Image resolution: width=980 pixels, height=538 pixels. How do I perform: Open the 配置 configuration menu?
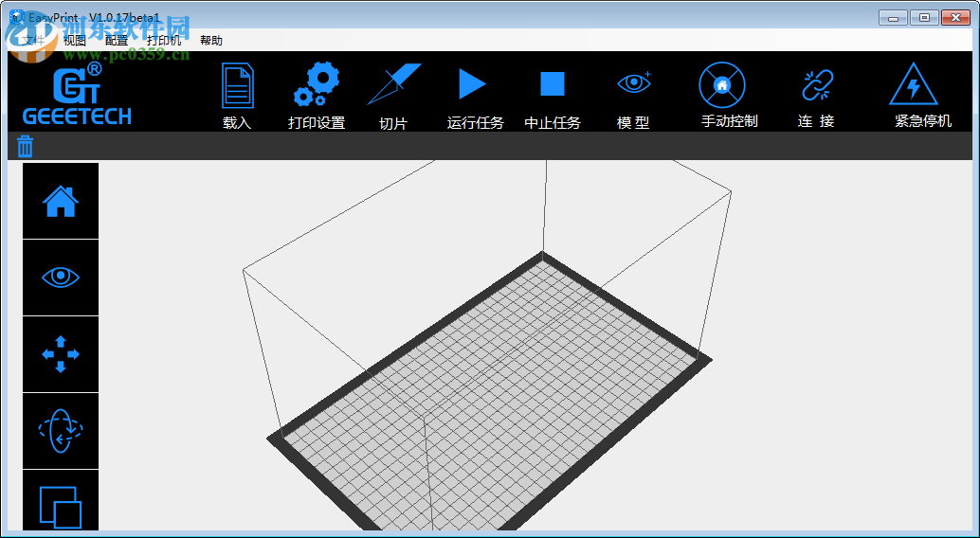117,41
